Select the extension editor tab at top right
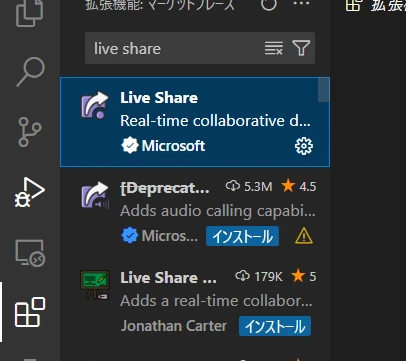The width and height of the screenshot is (406, 361). pyautogui.click(x=376, y=5)
